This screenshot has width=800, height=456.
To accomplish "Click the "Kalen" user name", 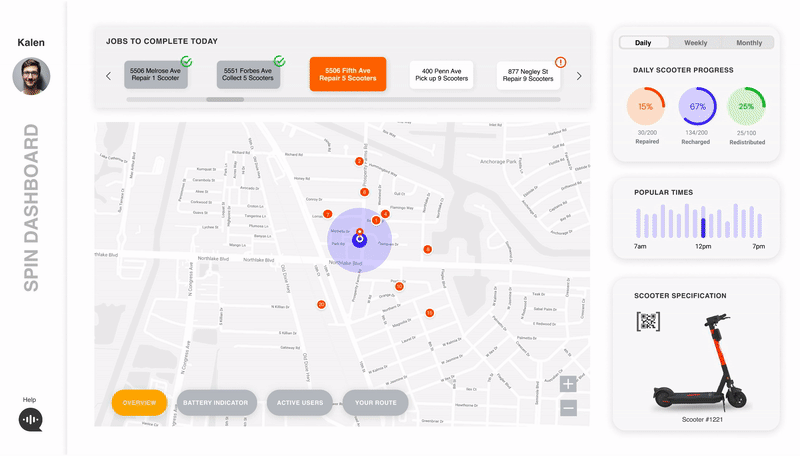I will [x=31, y=42].
